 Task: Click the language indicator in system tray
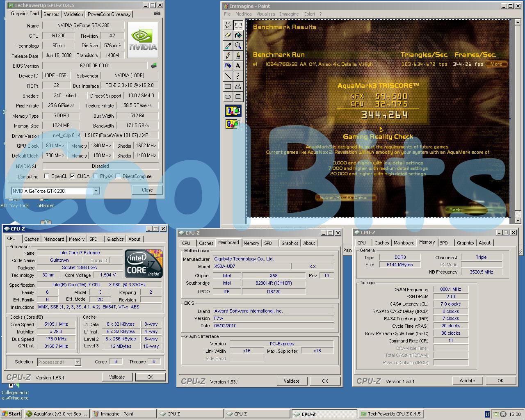487,414
